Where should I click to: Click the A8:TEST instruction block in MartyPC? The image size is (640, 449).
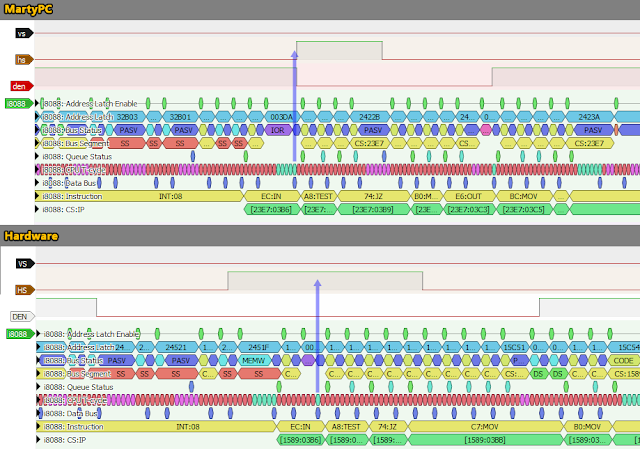click(319, 196)
